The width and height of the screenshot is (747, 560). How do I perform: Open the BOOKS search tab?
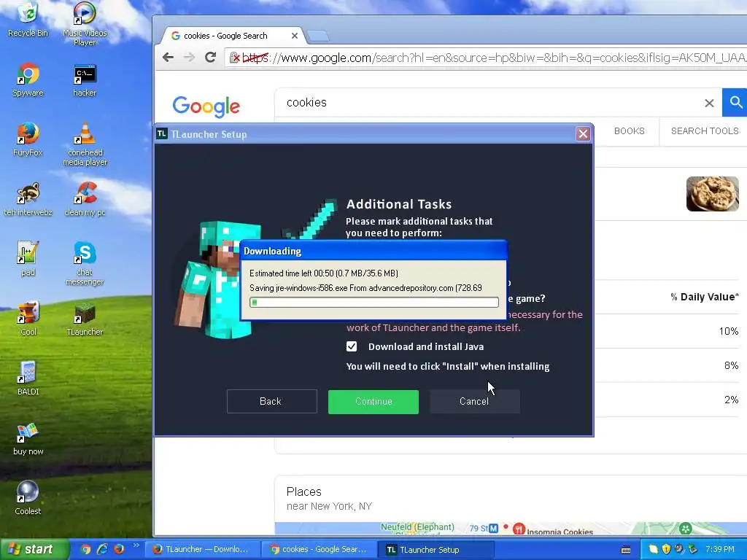(629, 131)
